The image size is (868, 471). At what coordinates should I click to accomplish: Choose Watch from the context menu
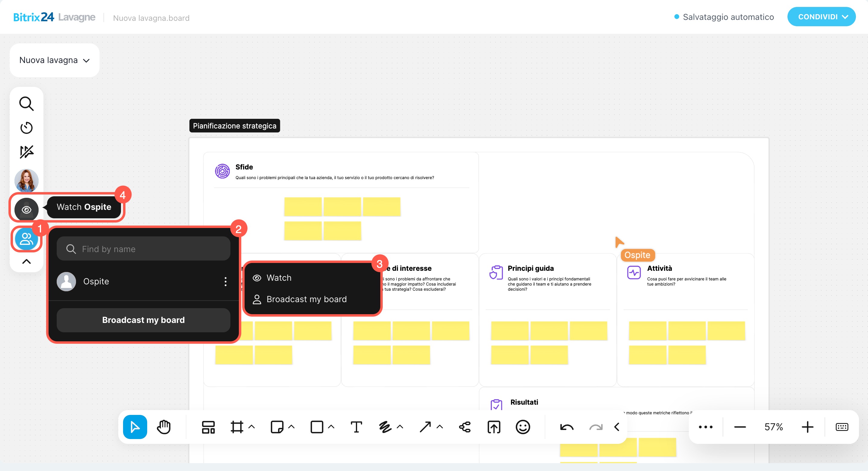click(x=279, y=278)
